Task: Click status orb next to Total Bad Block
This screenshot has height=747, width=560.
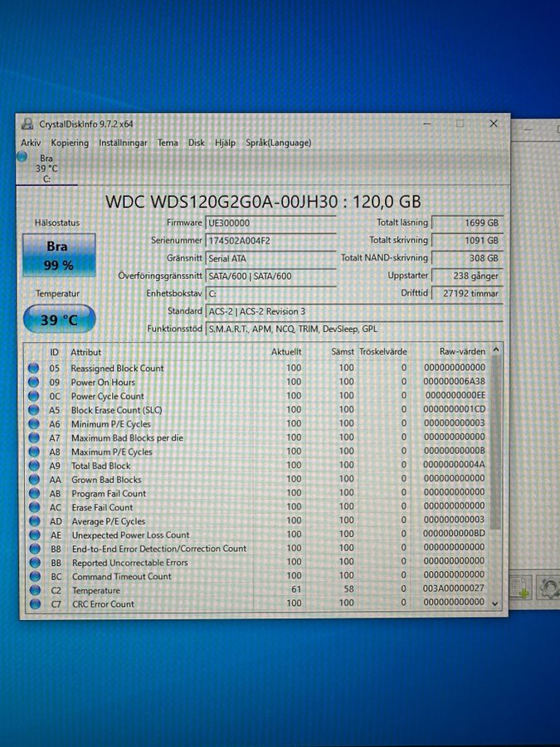Action: click(34, 466)
